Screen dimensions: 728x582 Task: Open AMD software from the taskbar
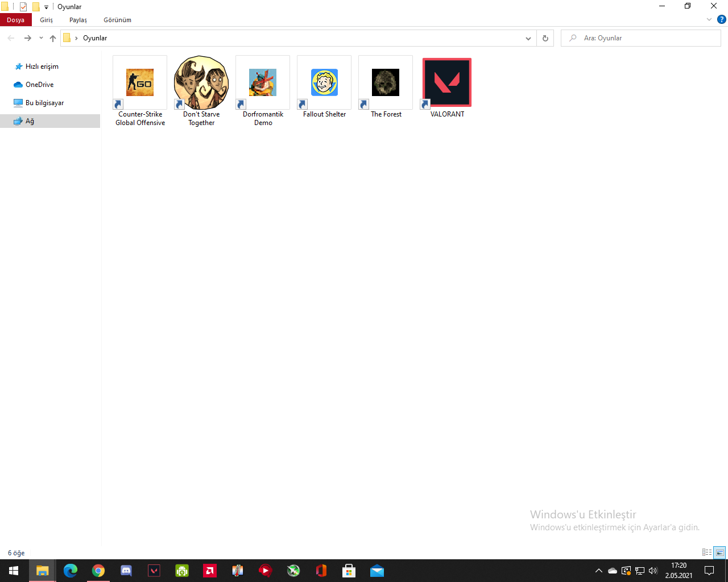(x=210, y=571)
